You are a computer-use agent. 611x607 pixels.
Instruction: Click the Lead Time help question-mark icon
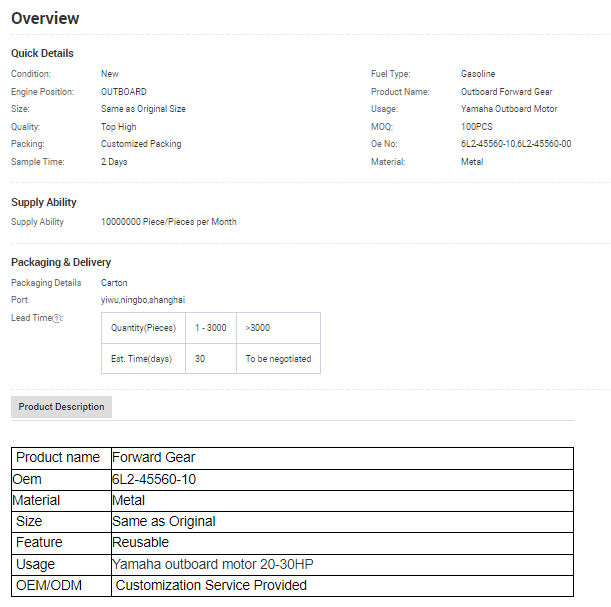tap(57, 318)
